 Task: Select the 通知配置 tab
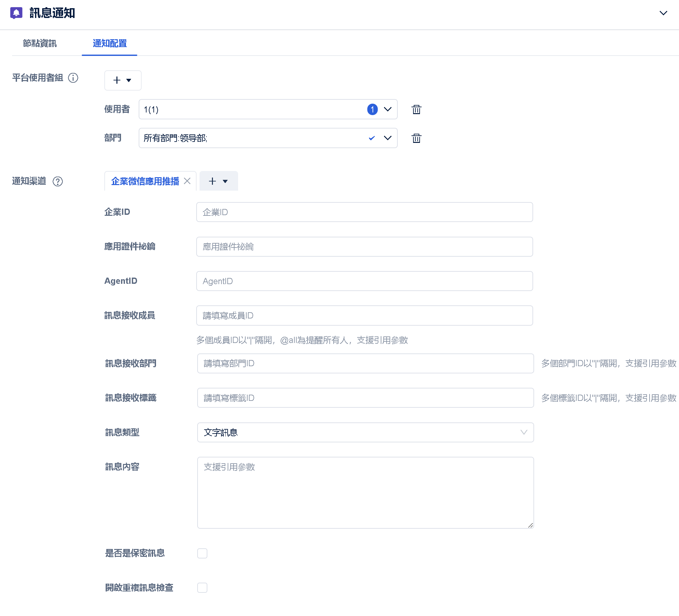110,43
